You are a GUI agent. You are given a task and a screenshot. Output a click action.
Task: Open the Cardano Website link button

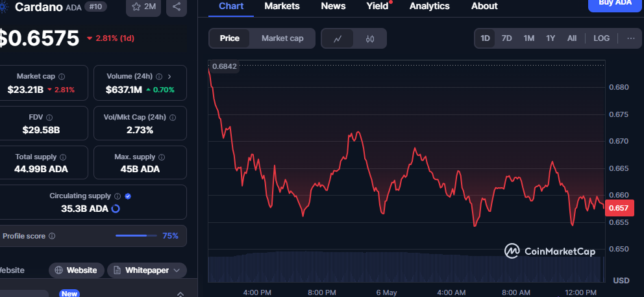tap(77, 270)
